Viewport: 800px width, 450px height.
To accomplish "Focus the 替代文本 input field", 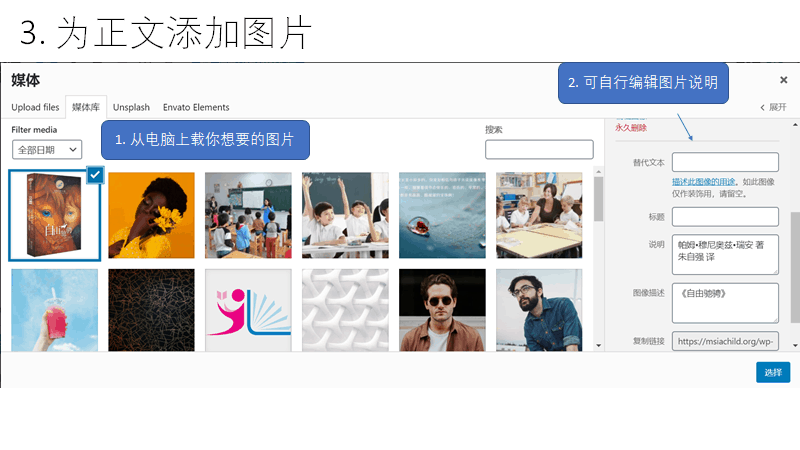I will coord(725,162).
